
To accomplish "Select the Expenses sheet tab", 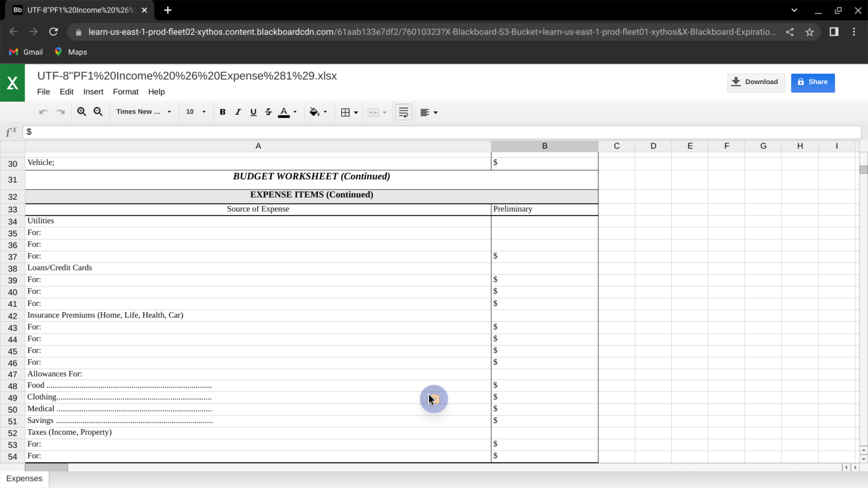I will [x=24, y=479].
